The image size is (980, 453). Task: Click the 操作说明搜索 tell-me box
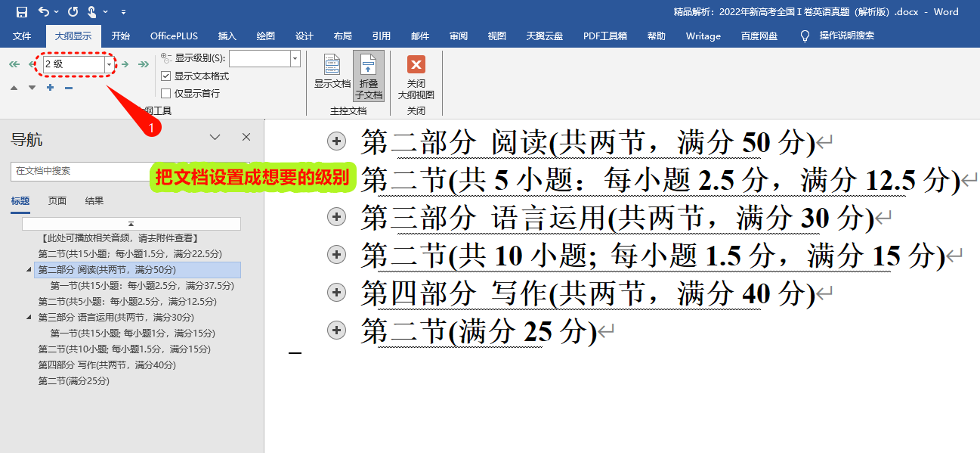point(847,36)
